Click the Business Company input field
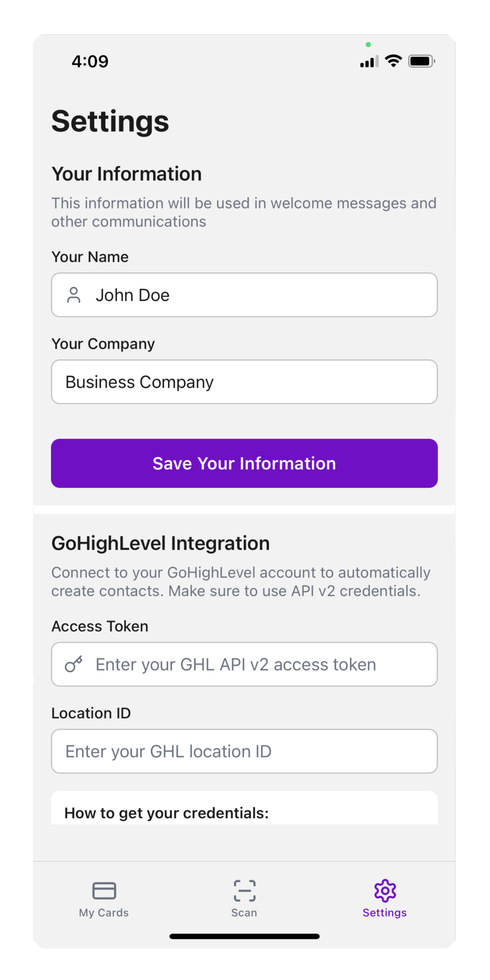This screenshot has width=490, height=980. click(x=245, y=382)
